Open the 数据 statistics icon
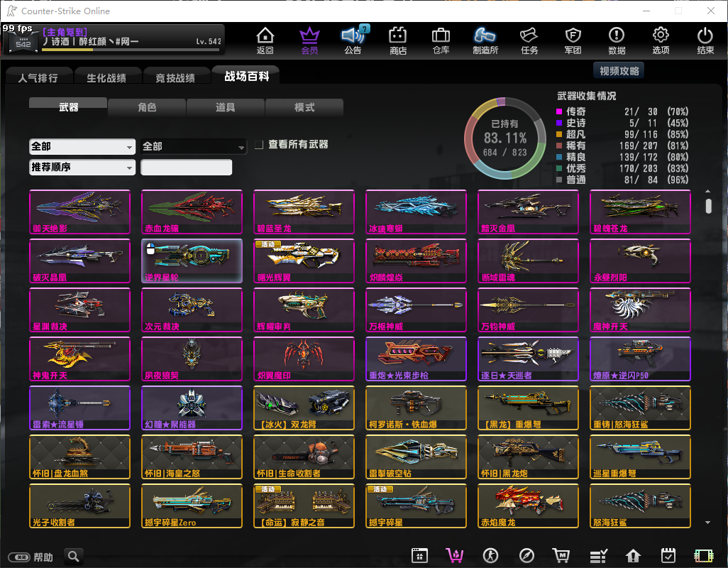 pyautogui.click(x=617, y=40)
